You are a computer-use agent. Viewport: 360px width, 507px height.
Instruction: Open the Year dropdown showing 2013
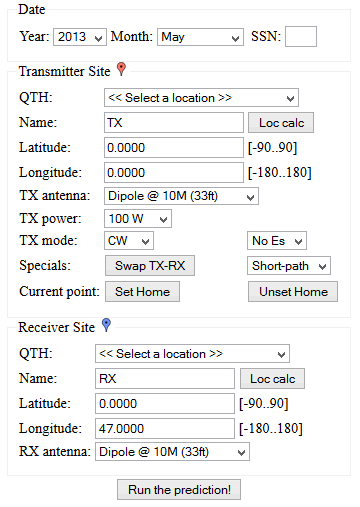pos(80,37)
